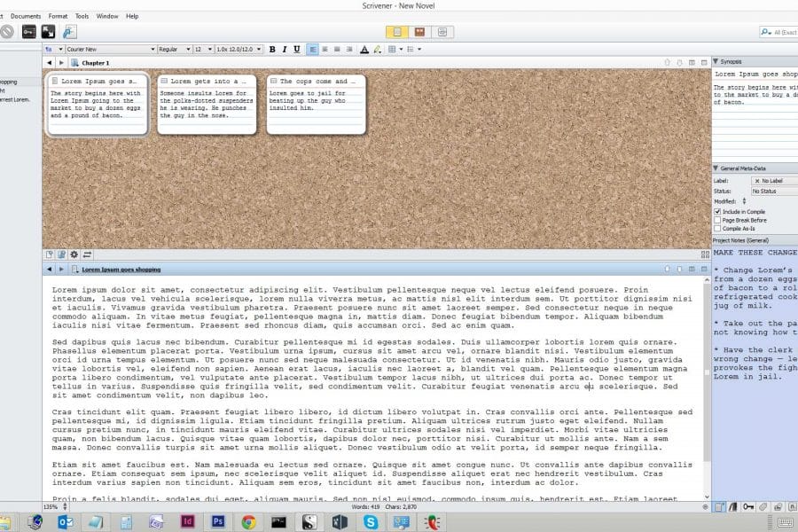
Task: Select the 'Lorem gets into a …' index card
Action: click(207, 105)
